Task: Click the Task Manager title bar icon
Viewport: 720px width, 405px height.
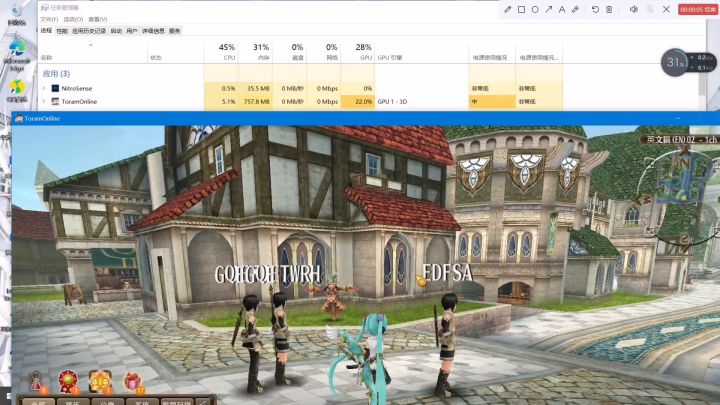Action: click(45, 8)
